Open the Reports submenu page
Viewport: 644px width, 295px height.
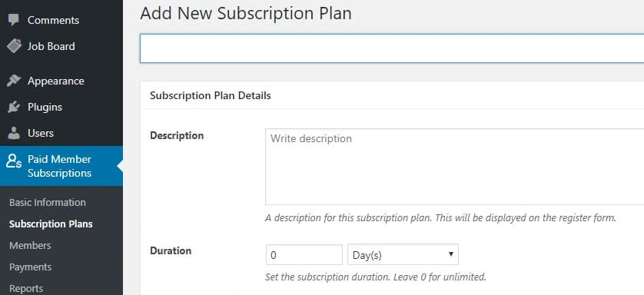coord(26,288)
